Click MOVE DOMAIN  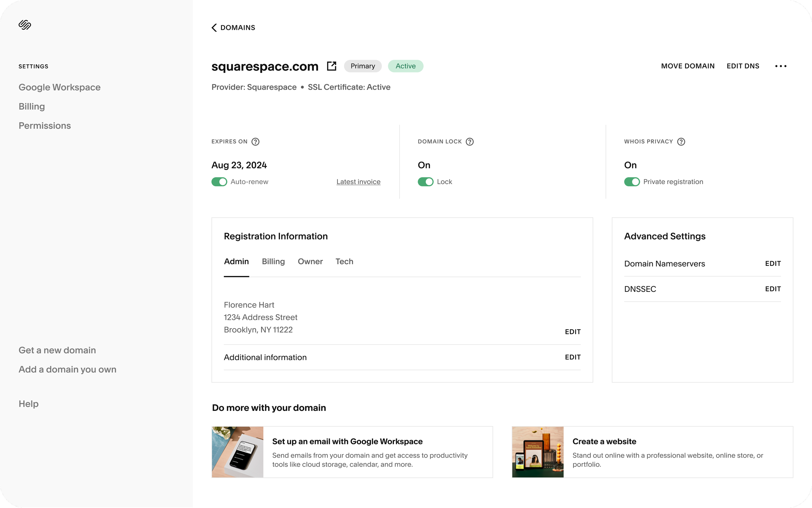click(x=688, y=66)
